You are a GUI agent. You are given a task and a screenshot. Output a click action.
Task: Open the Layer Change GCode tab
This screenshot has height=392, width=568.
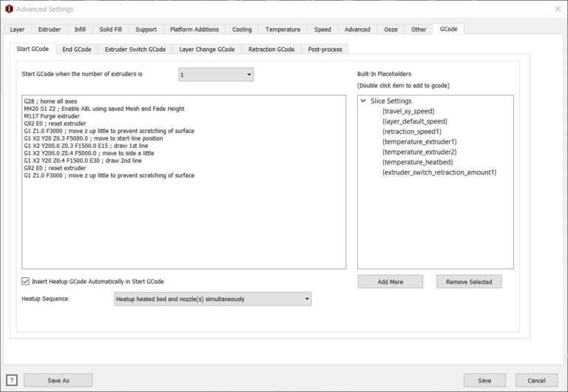[207, 50]
